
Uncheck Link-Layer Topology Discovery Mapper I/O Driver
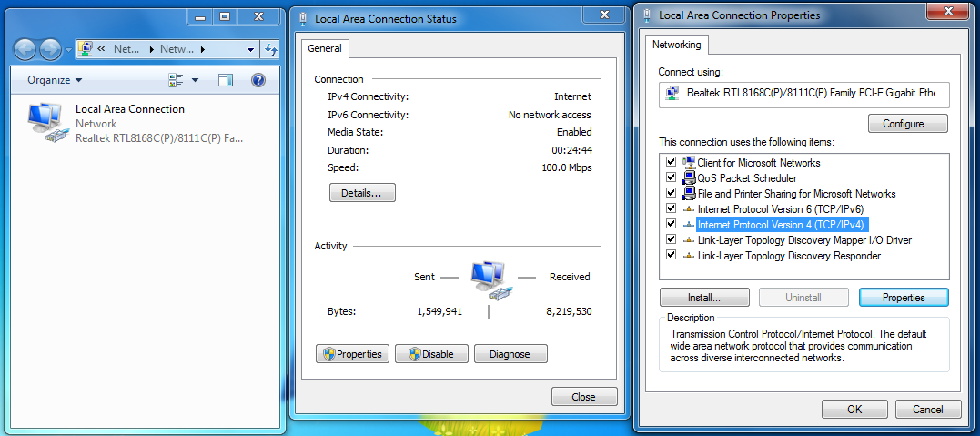[x=672, y=239]
